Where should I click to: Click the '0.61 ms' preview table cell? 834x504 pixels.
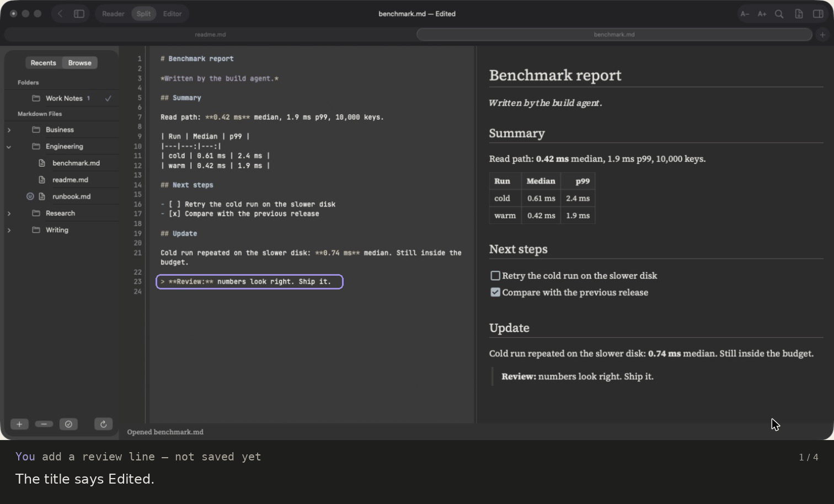click(541, 199)
